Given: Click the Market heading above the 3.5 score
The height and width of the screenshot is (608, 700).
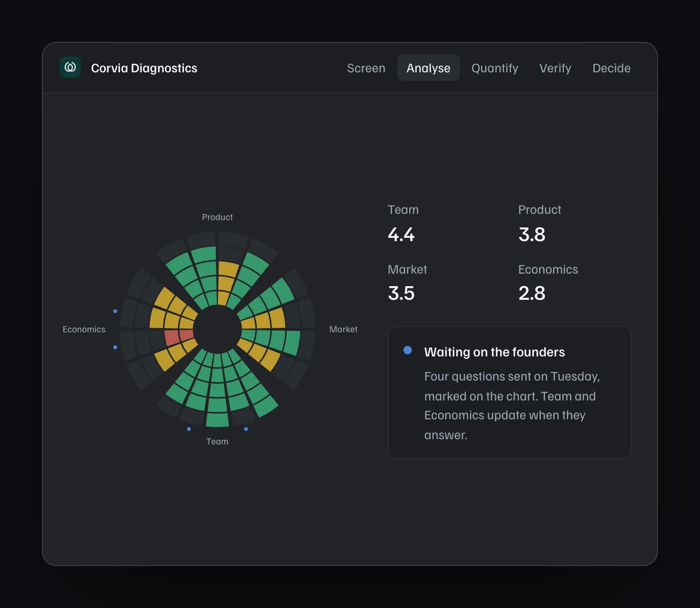Looking at the screenshot, I should pos(407,269).
